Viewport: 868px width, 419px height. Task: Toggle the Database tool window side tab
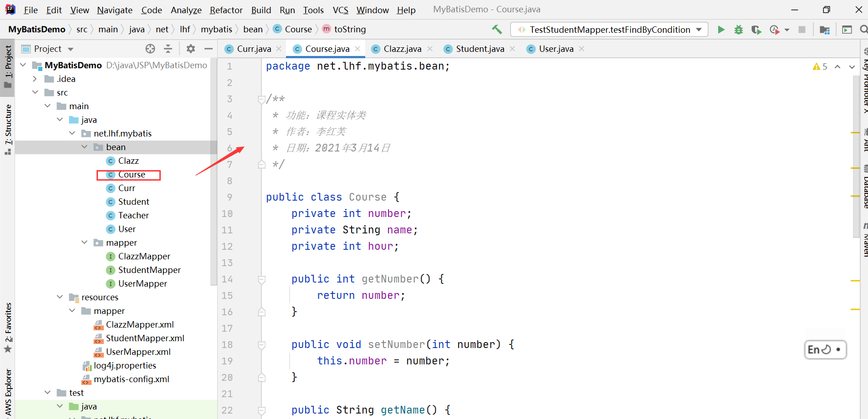[x=865, y=186]
